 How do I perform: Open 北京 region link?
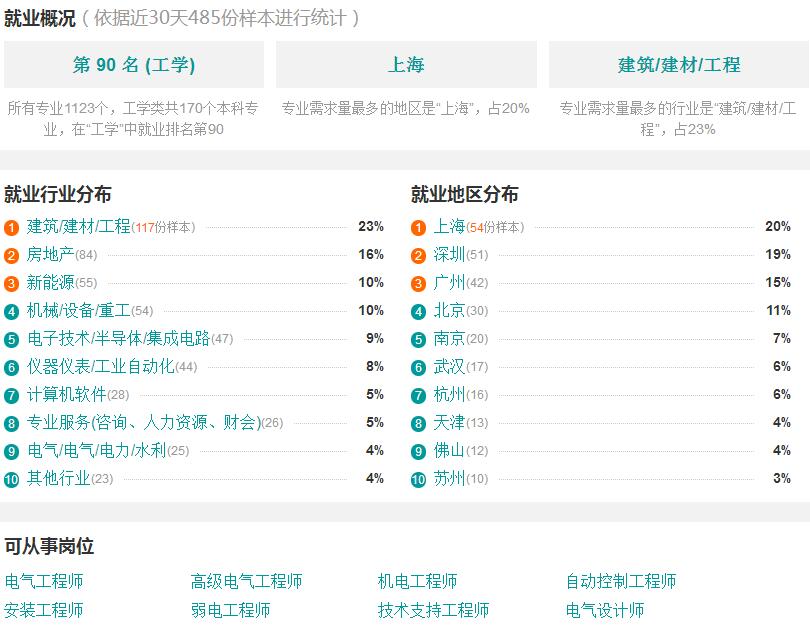pyautogui.click(x=449, y=310)
